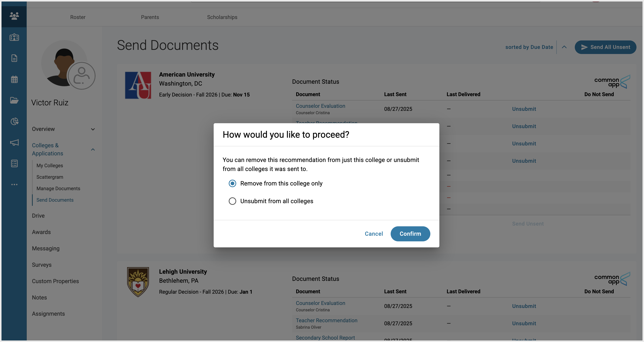Confirm the unsubmit dialog choice
Image resolution: width=644 pixels, height=342 pixels.
(410, 234)
